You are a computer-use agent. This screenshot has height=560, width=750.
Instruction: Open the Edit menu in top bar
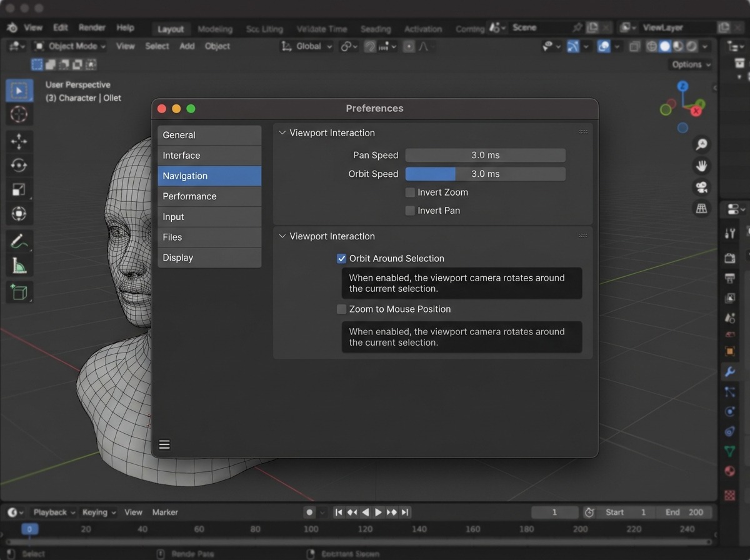[x=61, y=27]
